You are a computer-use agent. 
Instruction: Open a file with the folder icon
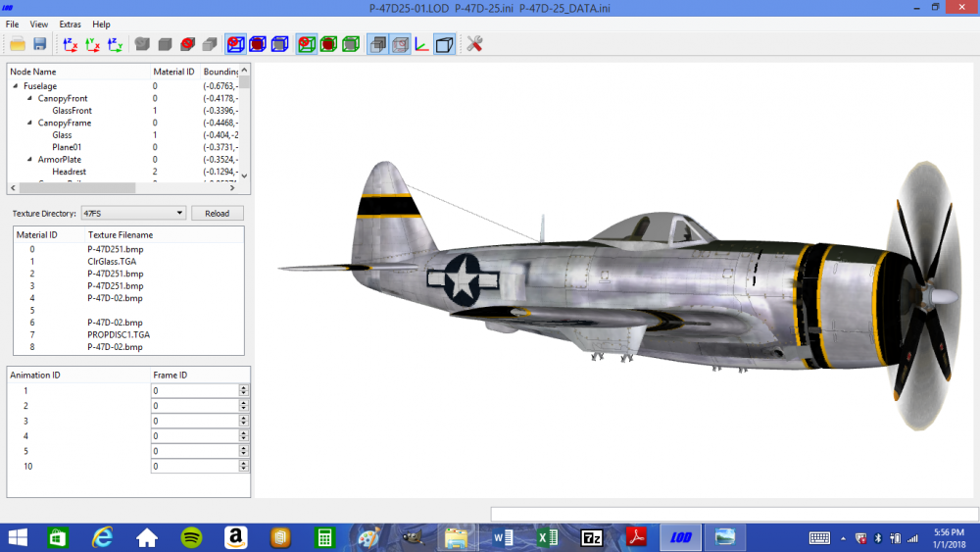click(x=18, y=44)
